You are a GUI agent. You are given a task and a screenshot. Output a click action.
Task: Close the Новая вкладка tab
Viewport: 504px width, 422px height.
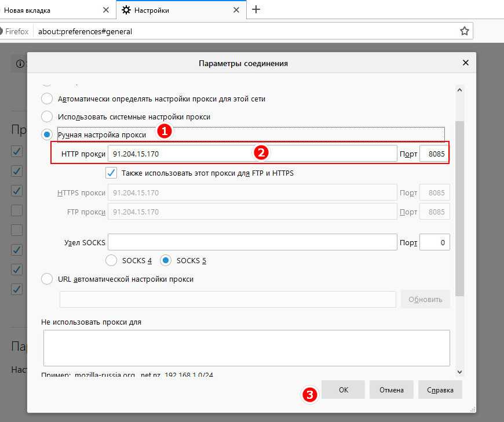pos(106,10)
